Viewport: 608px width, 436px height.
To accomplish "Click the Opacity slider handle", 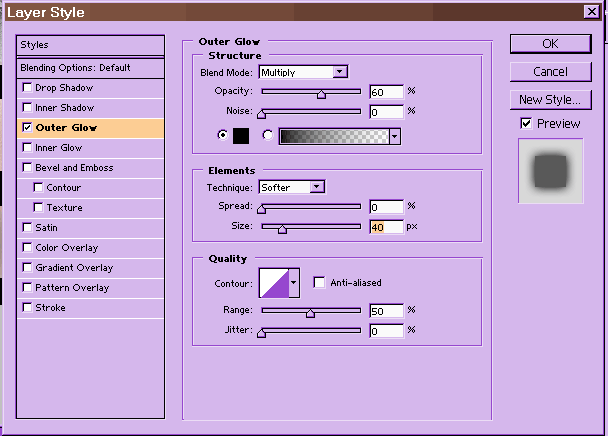I will click(321, 95).
